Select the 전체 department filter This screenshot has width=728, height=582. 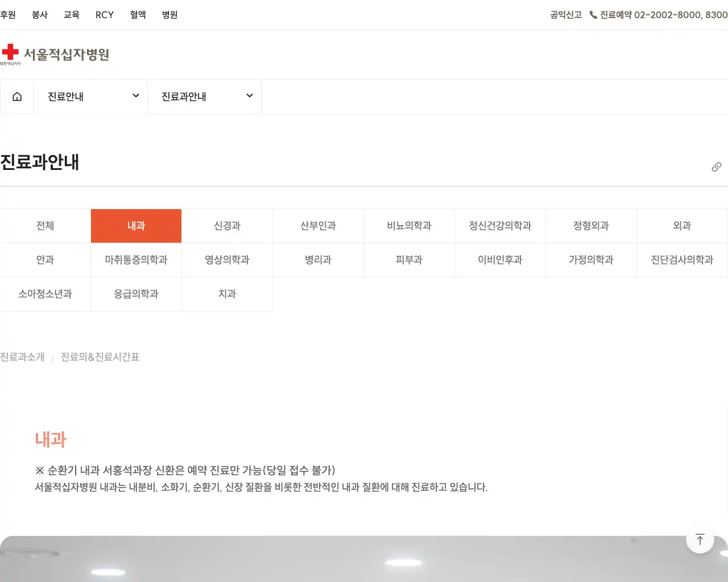(45, 226)
